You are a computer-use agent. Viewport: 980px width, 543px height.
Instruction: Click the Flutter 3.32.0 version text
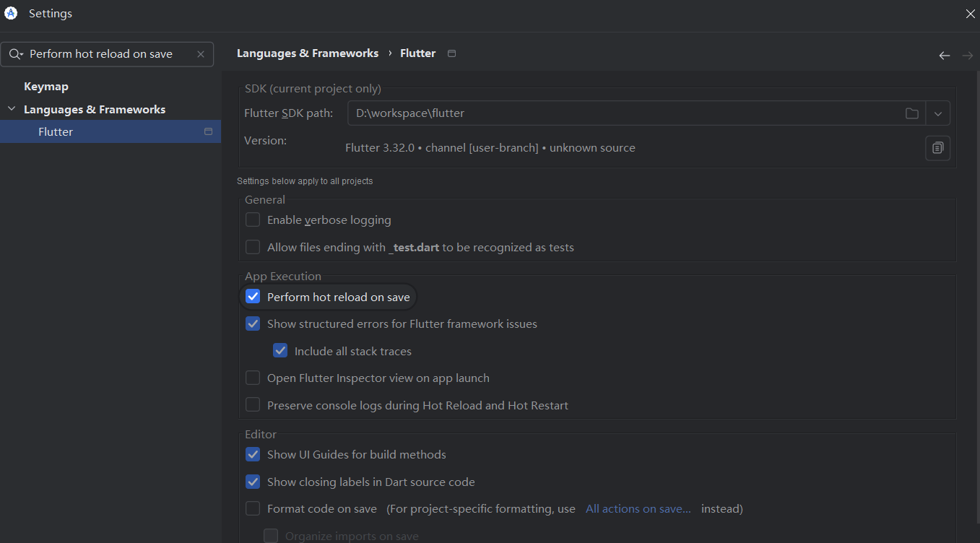click(x=490, y=147)
